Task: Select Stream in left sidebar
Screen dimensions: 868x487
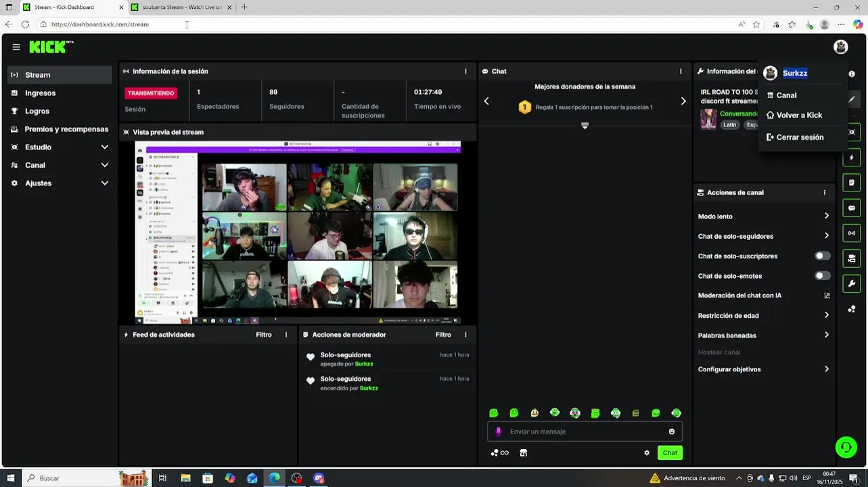Action: (60, 75)
